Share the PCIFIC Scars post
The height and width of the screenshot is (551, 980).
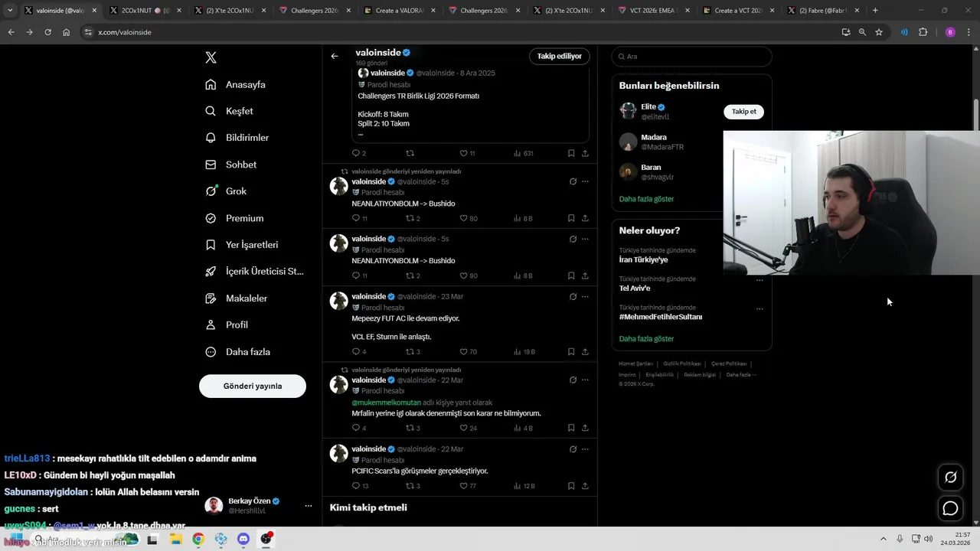pos(586,486)
